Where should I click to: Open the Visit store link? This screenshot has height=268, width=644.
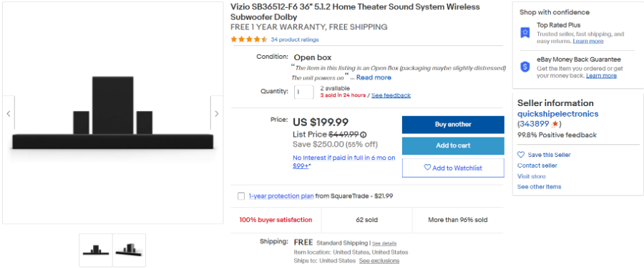coord(532,176)
